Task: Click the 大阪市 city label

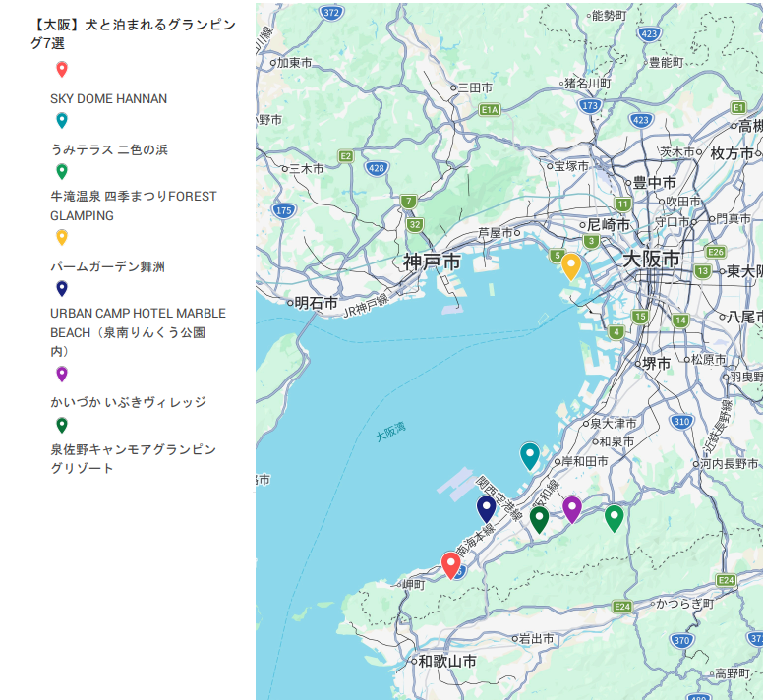Action: pos(651,259)
